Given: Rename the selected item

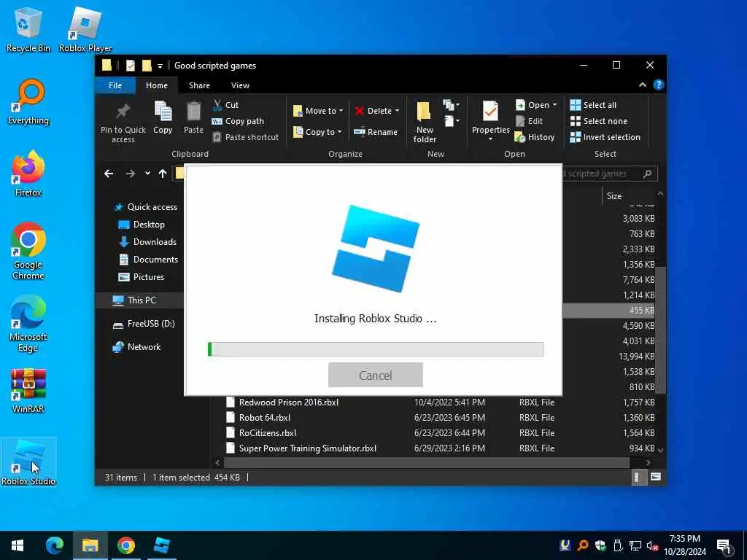Looking at the screenshot, I should pos(376,132).
